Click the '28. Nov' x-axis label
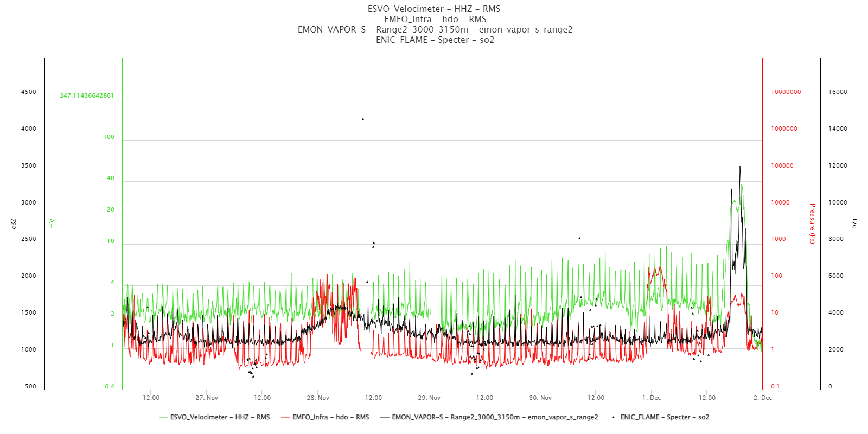 coord(318,398)
